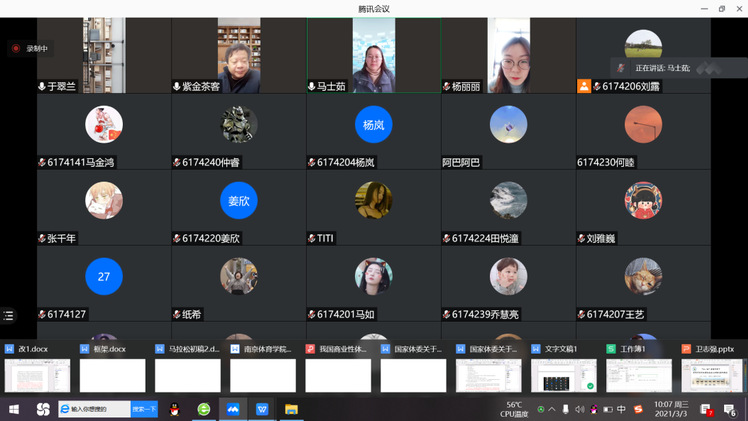Image resolution: width=748 pixels, height=421 pixels.
Task: Open the participant list icon on left edge
Action: pos(9,315)
